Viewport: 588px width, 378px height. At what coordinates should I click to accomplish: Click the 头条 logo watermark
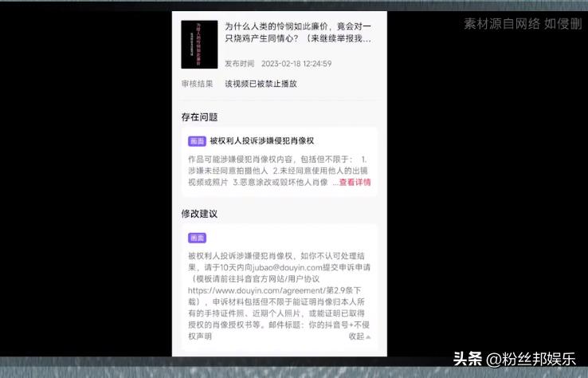469,359
